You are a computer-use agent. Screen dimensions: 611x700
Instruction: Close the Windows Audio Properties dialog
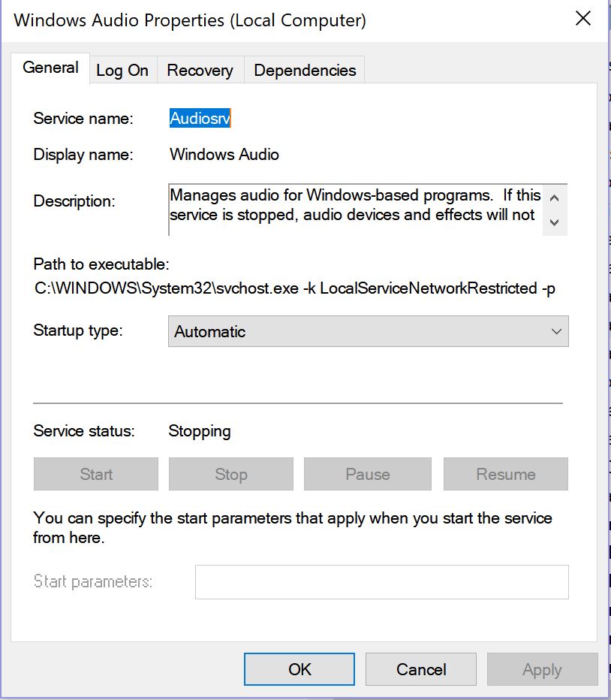tap(583, 19)
